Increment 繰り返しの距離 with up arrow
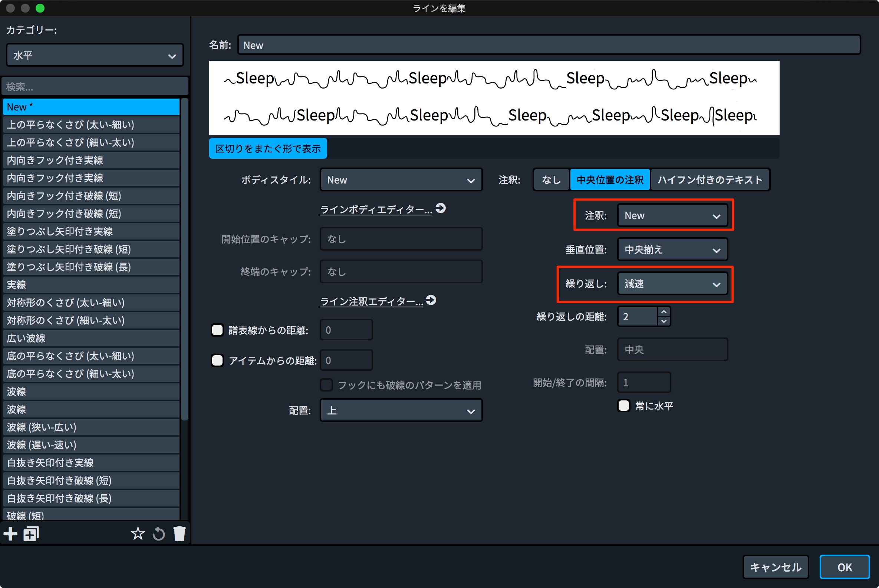This screenshot has width=879, height=588. pos(664,312)
